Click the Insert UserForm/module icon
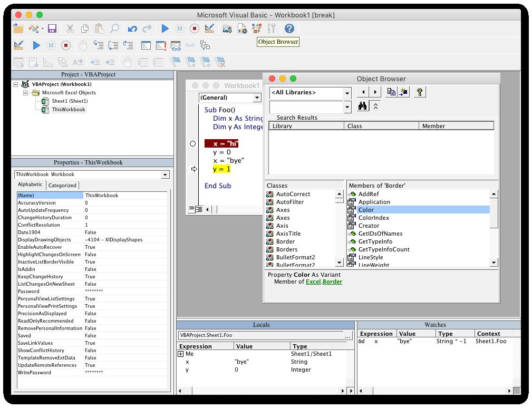Image resolution: width=532 pixels, height=408 pixels. point(33,28)
